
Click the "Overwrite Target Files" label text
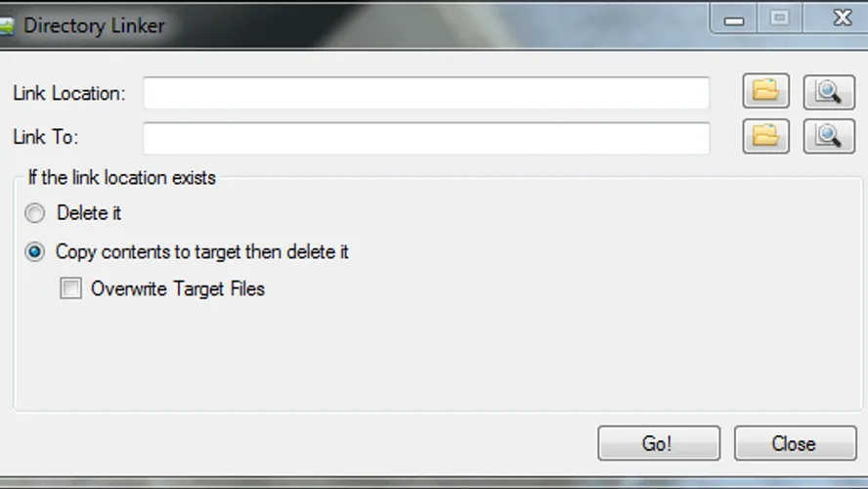point(178,289)
